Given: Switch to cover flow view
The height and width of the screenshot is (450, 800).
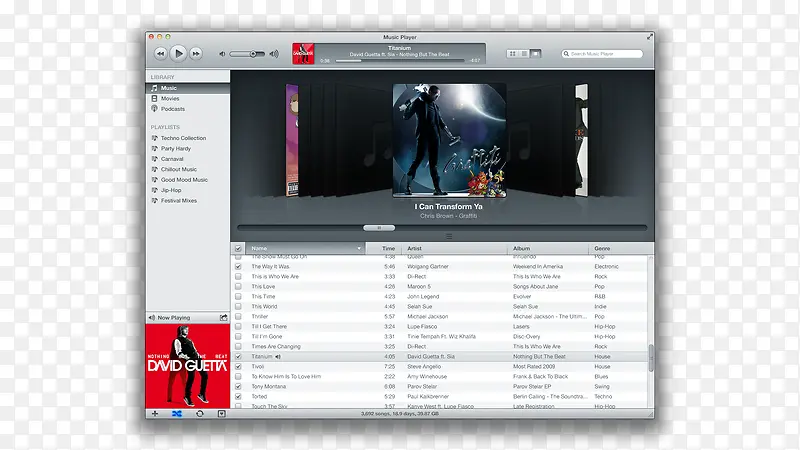Looking at the screenshot, I should [x=535, y=54].
